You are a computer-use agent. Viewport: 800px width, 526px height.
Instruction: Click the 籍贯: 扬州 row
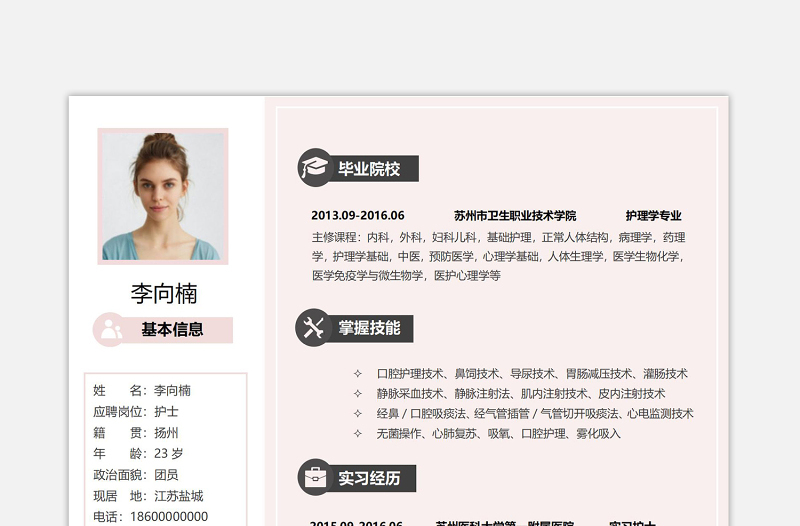click(136, 433)
